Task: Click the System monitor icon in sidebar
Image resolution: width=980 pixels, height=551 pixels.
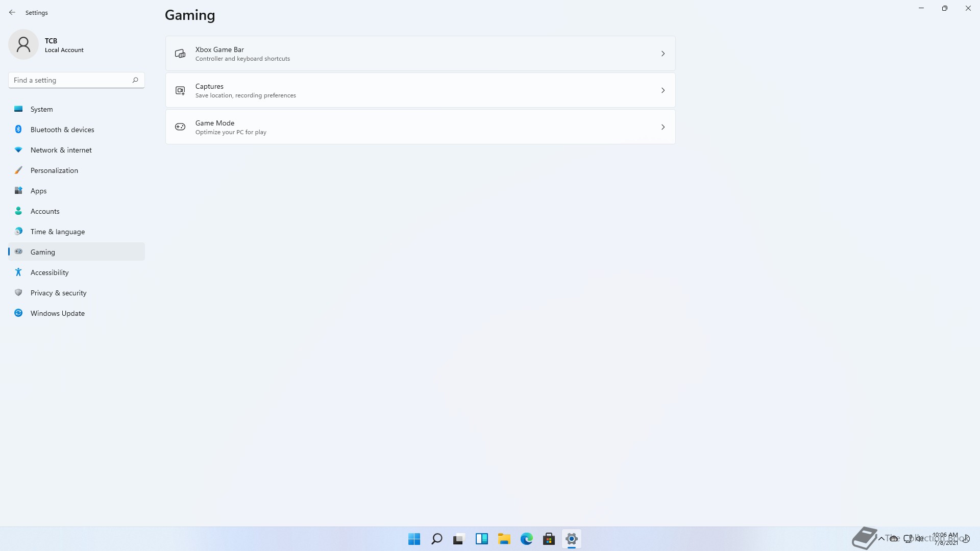Action: 18,109
